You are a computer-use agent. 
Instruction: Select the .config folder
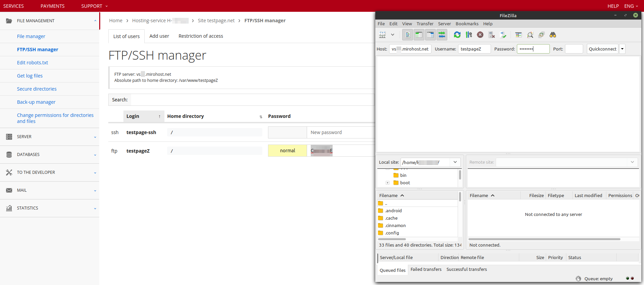click(x=392, y=233)
